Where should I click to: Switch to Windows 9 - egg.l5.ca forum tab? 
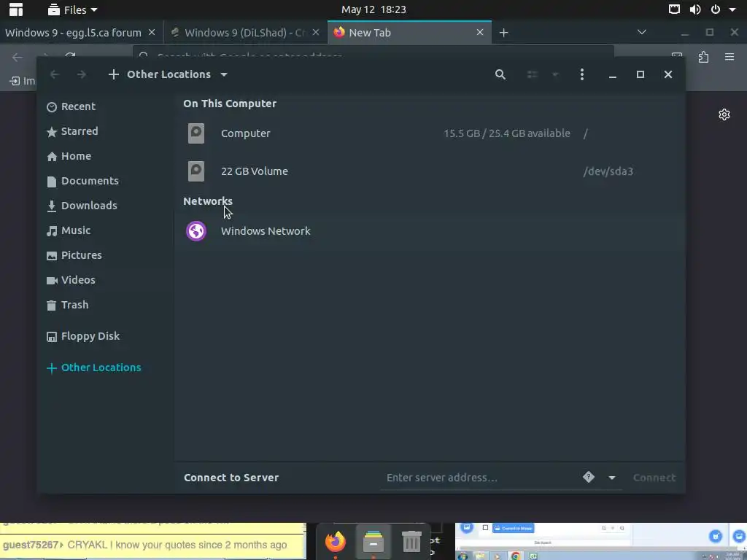tap(74, 33)
